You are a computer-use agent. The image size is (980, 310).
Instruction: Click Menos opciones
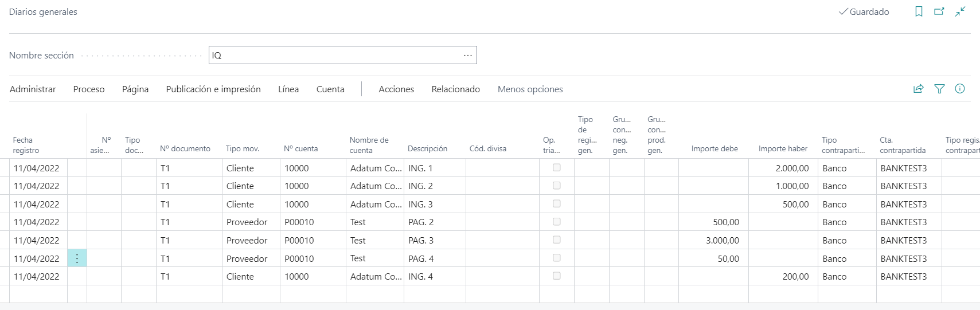coord(530,89)
